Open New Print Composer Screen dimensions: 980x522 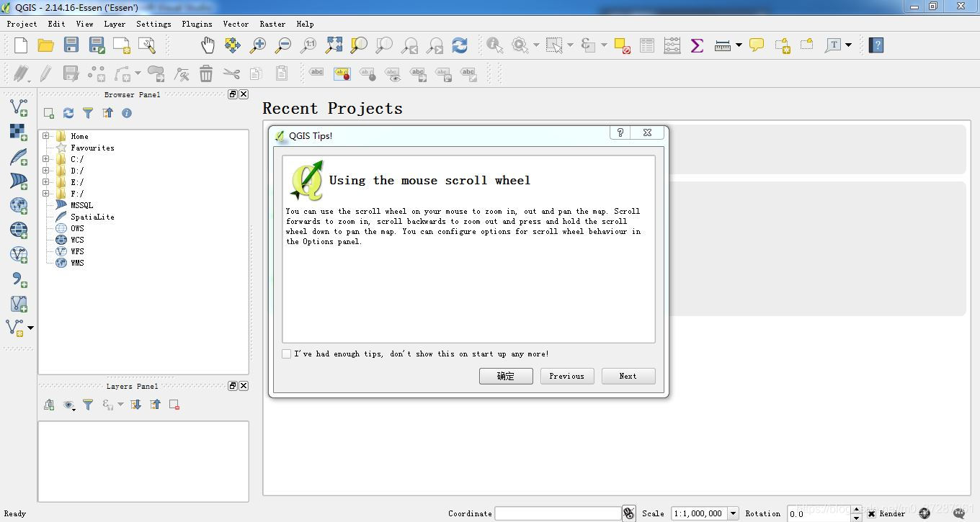[x=122, y=45]
